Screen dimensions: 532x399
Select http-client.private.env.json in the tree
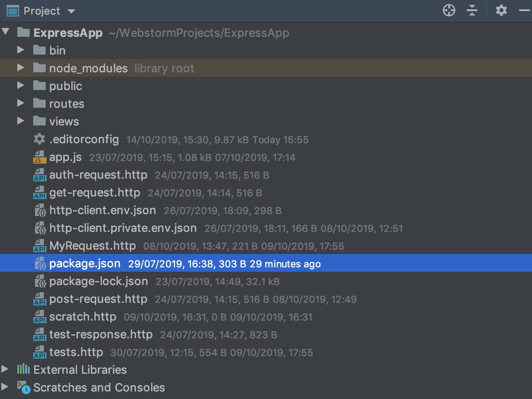coord(123,228)
